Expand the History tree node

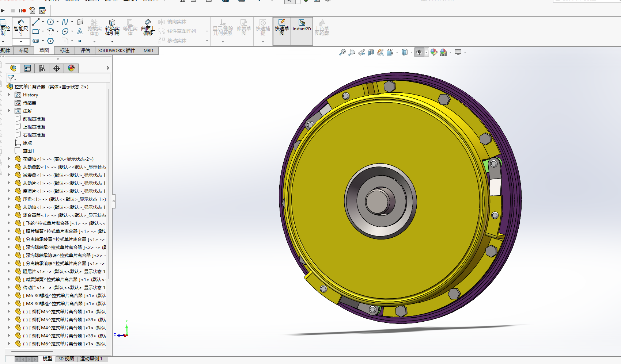click(9, 95)
